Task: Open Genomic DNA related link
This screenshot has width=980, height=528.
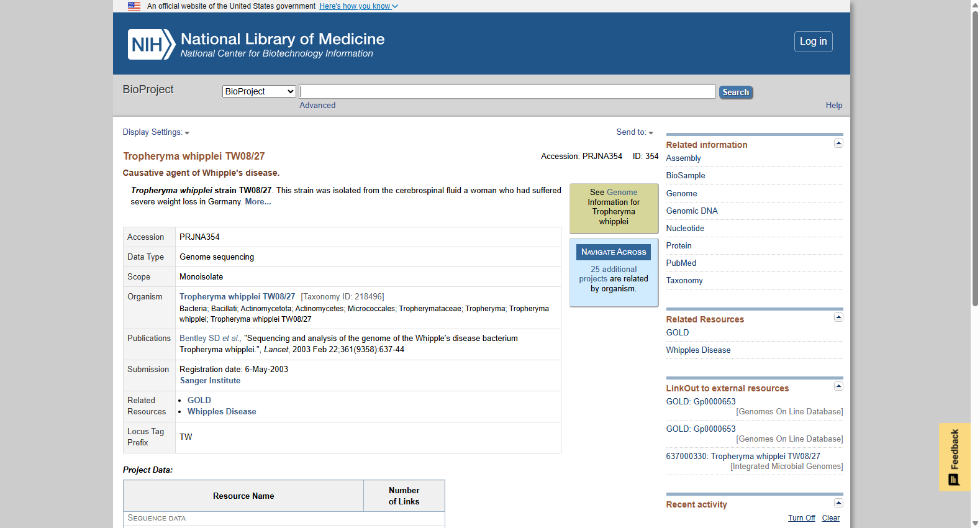Action: click(692, 211)
